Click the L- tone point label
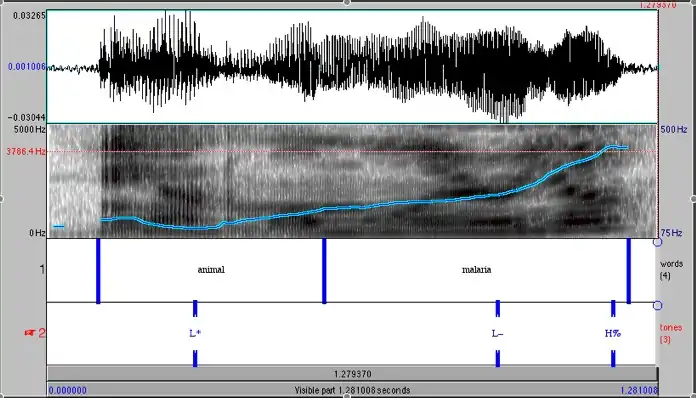This screenshot has width=696, height=398. click(498, 333)
